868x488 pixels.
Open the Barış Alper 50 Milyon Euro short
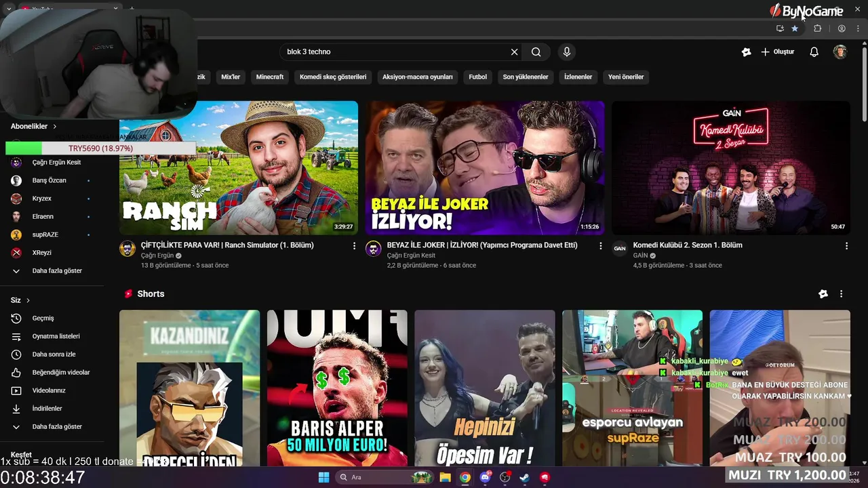tap(337, 388)
